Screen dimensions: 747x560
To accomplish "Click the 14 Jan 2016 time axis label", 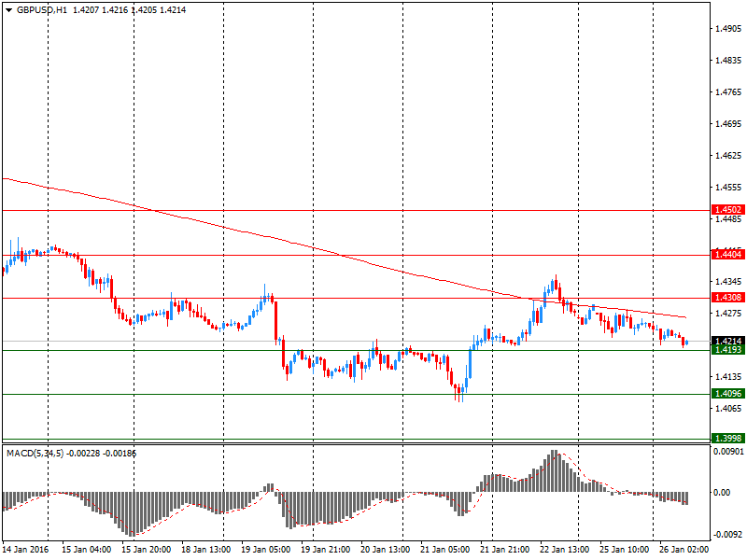I will click(25, 550).
